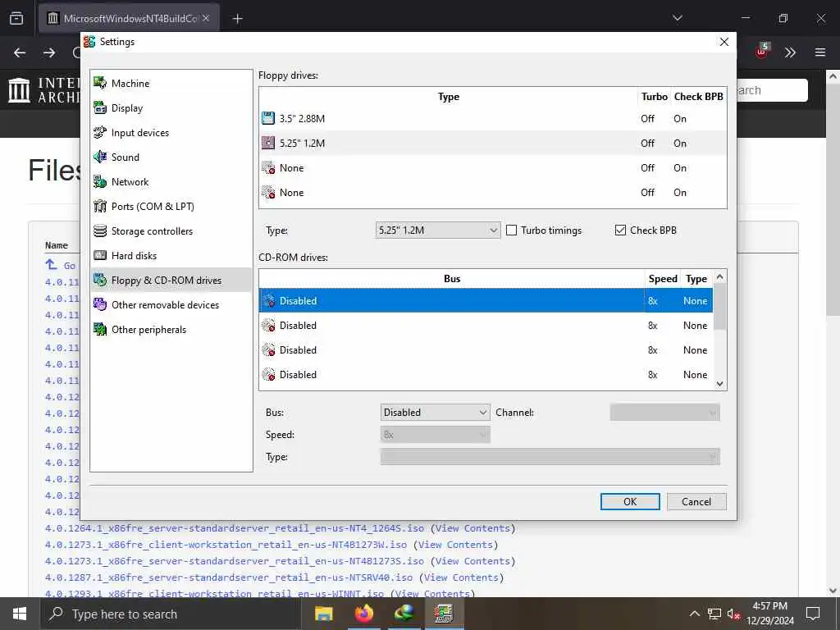840x630 pixels.
Task: Open File Explorer from the taskbar
Action: (323, 614)
